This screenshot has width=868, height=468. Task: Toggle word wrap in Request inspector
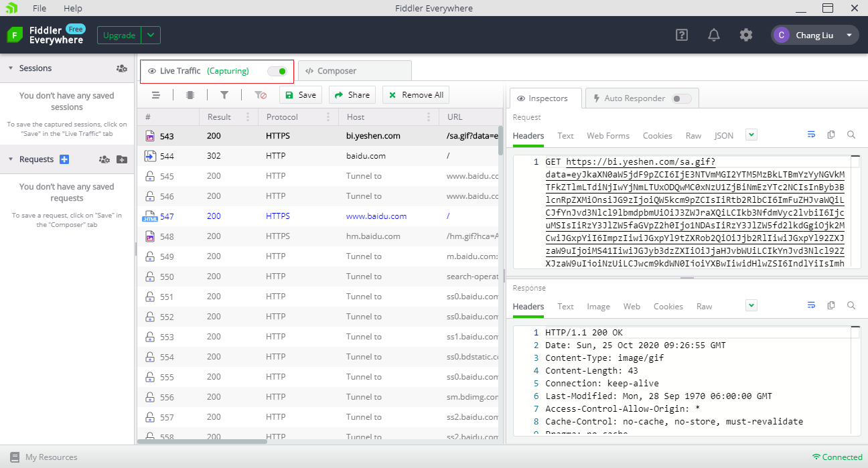811,135
